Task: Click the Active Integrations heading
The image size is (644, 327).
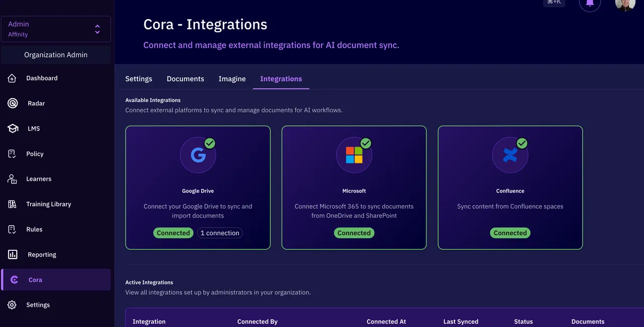Action: pos(149,283)
